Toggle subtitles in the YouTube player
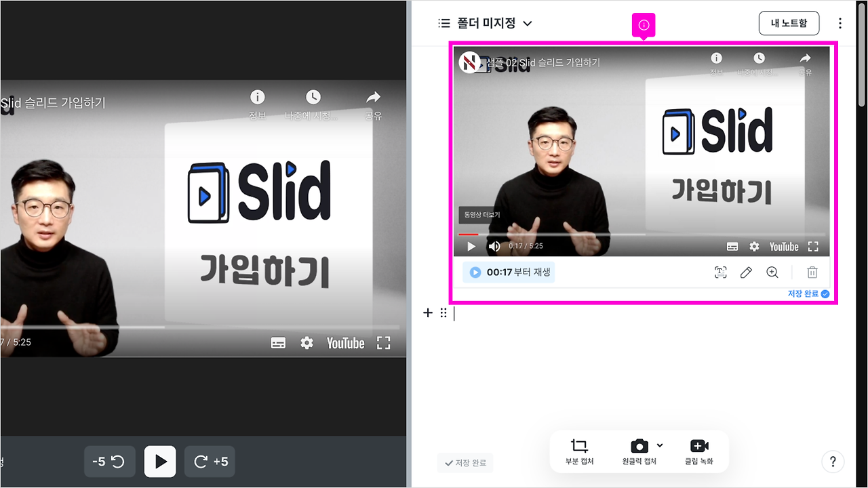868x488 pixels. [734, 246]
